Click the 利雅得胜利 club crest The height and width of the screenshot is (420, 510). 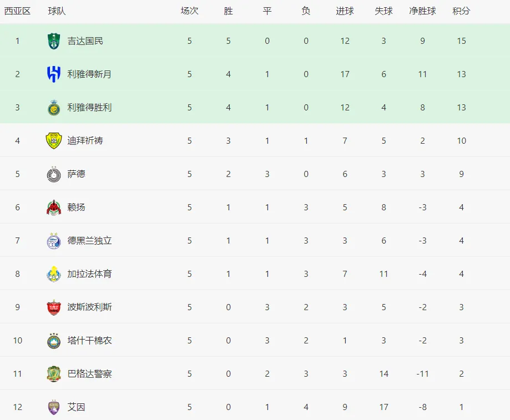(x=54, y=108)
